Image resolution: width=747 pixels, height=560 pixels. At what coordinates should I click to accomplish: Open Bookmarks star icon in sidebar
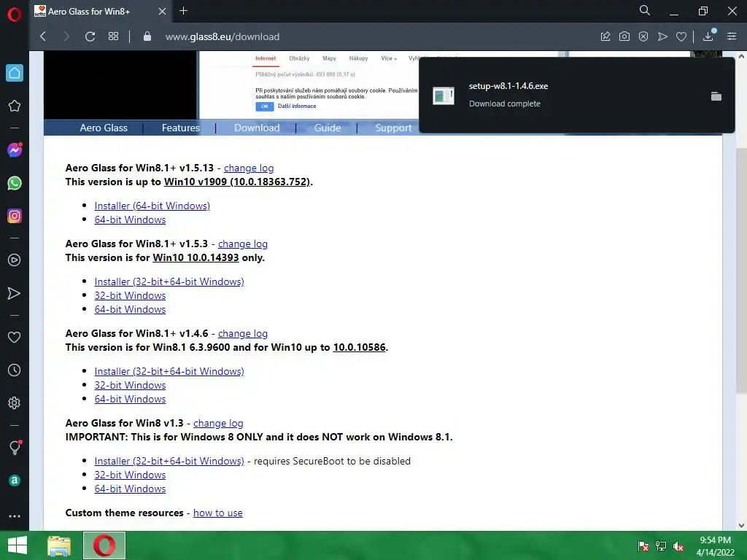click(x=15, y=106)
